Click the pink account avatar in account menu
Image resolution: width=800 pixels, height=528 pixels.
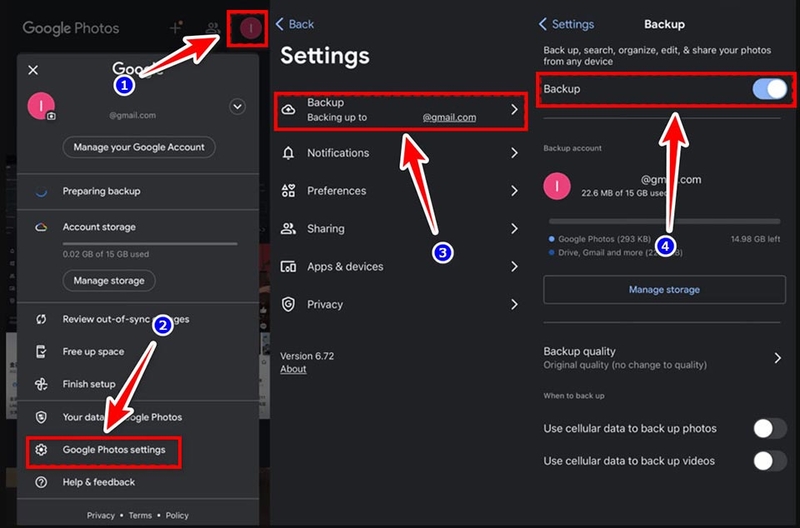click(41, 106)
